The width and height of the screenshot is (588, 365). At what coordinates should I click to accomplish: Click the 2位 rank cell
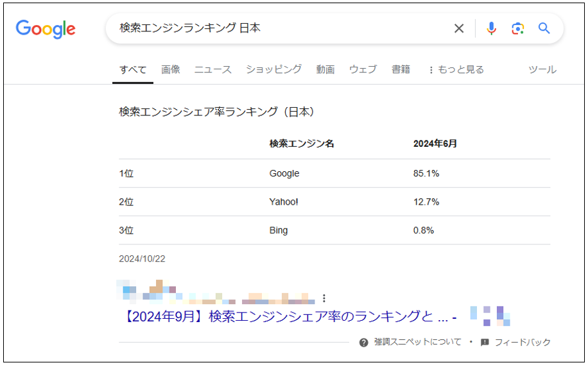(126, 202)
